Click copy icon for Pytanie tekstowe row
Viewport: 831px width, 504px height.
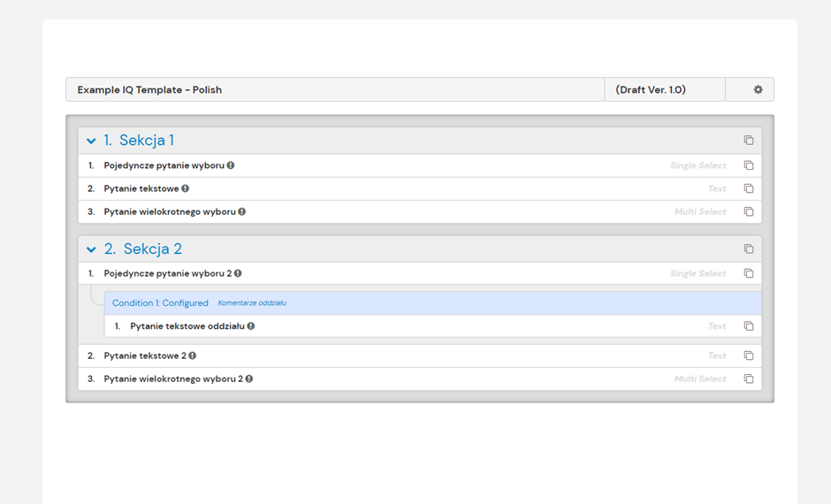click(x=749, y=188)
